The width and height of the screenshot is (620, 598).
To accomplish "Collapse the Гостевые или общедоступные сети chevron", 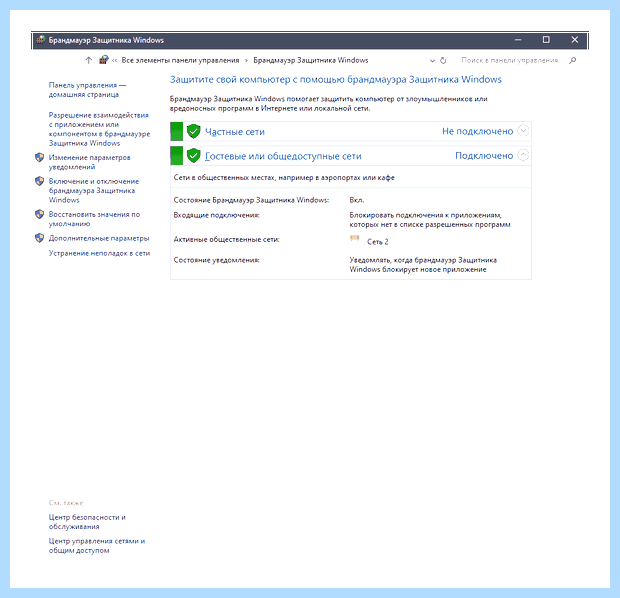I will point(523,155).
